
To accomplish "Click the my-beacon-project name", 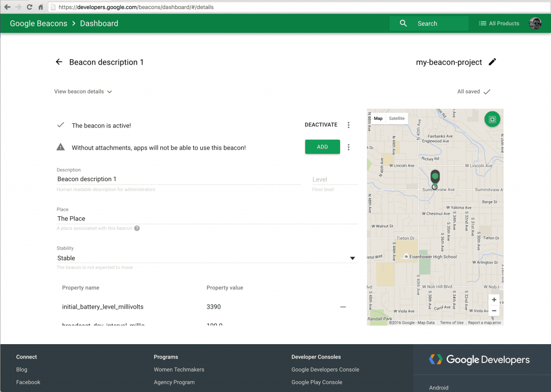I will tap(449, 62).
